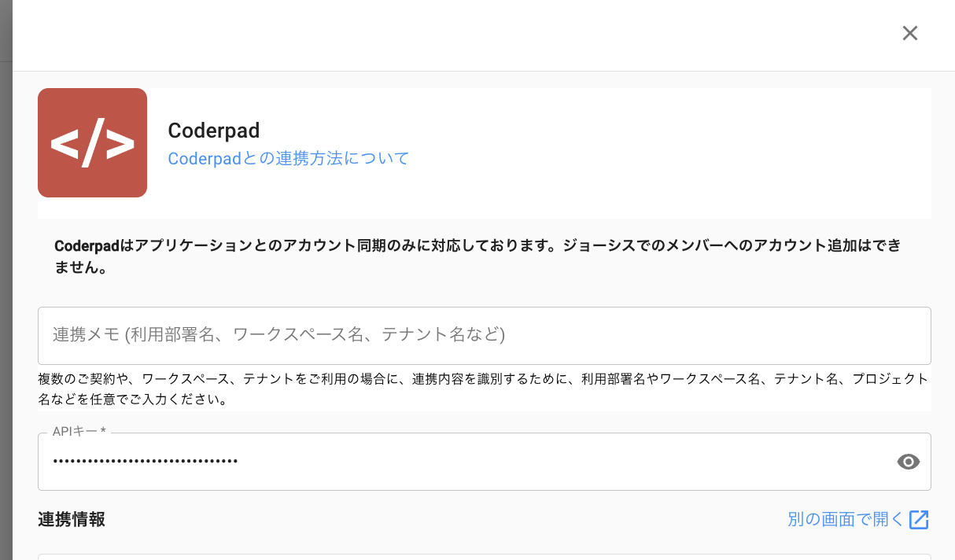Click the APIキー floating field label

79,431
